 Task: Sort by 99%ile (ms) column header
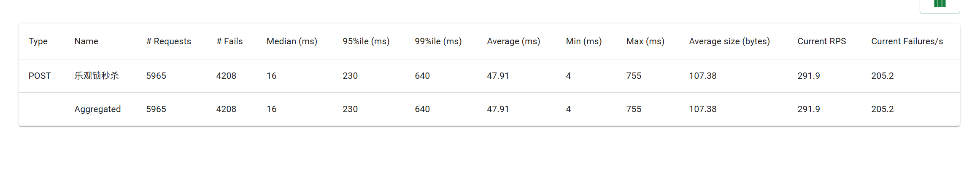[438, 41]
